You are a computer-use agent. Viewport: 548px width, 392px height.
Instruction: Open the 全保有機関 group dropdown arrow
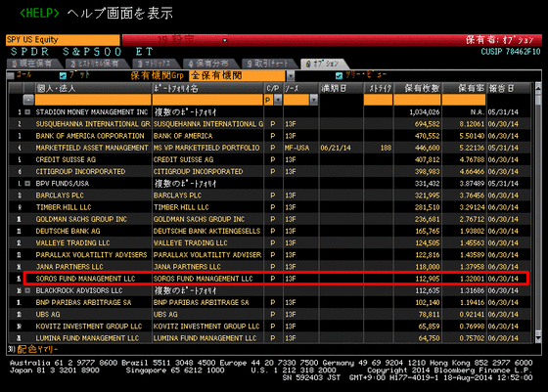coord(291,75)
